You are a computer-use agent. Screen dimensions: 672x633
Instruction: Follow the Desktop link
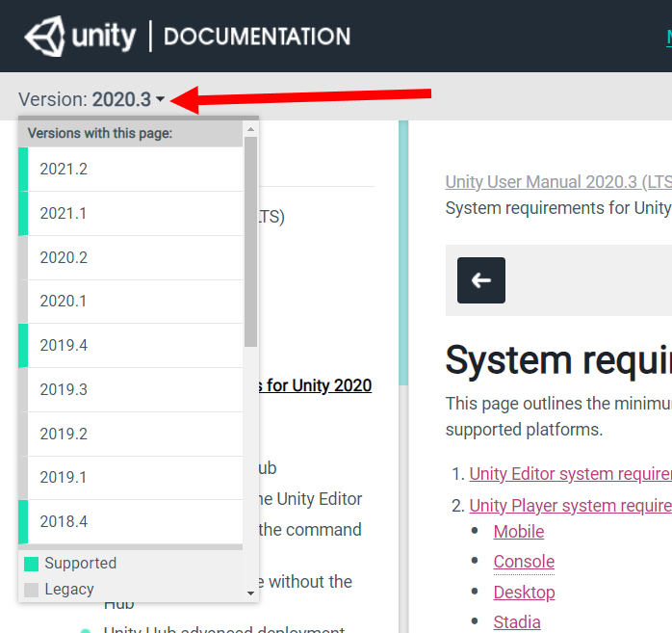pos(524,593)
